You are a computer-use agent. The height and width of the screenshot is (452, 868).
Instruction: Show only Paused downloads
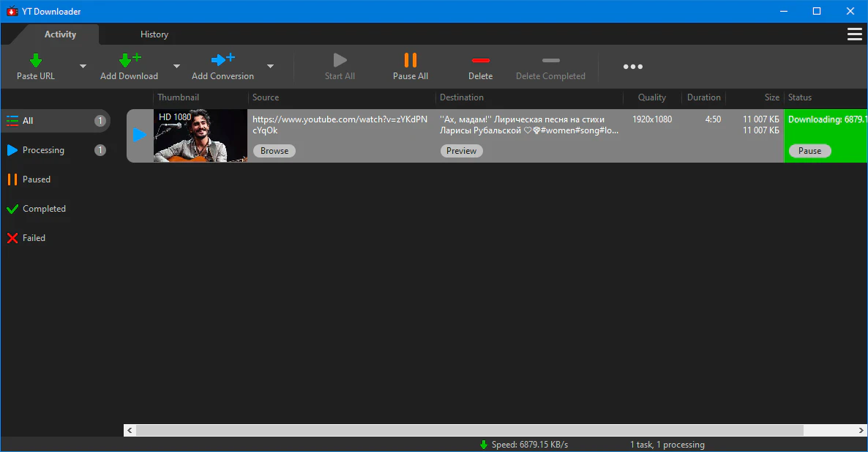[x=36, y=179]
